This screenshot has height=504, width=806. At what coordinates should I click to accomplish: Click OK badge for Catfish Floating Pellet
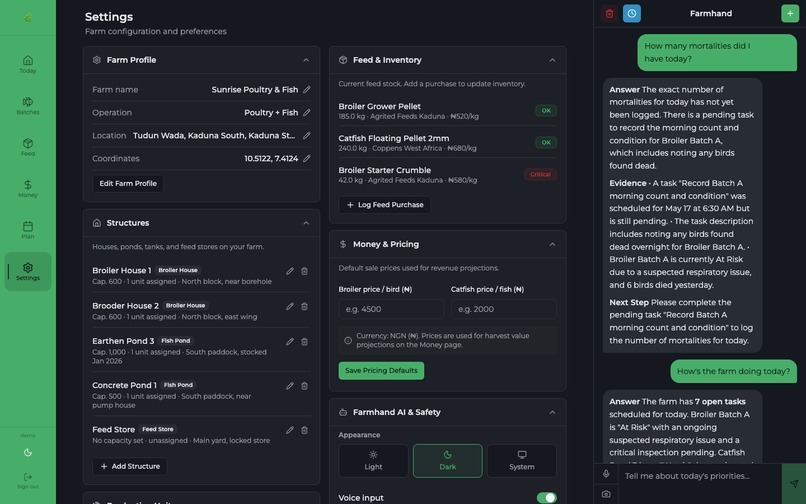click(x=546, y=142)
